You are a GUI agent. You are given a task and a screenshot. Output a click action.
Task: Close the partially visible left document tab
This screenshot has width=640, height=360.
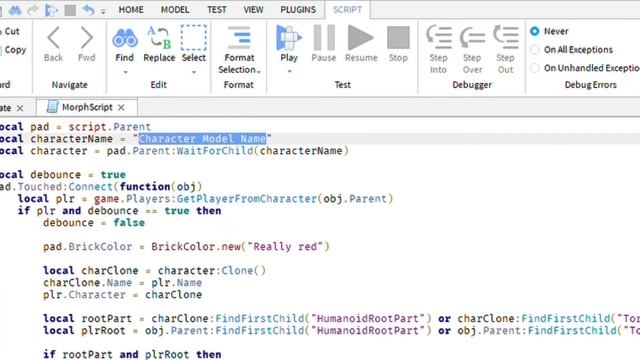20,108
